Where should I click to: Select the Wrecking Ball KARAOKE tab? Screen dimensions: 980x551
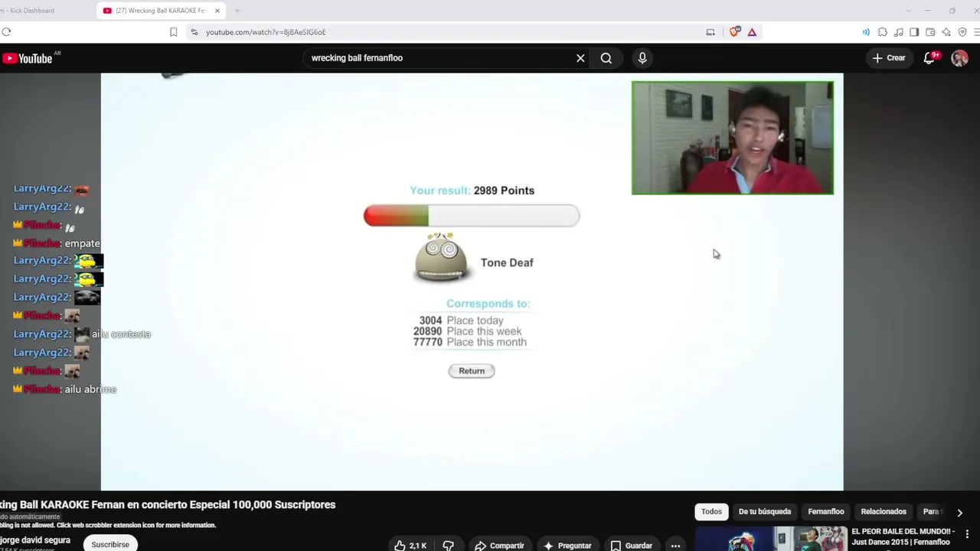click(x=161, y=11)
